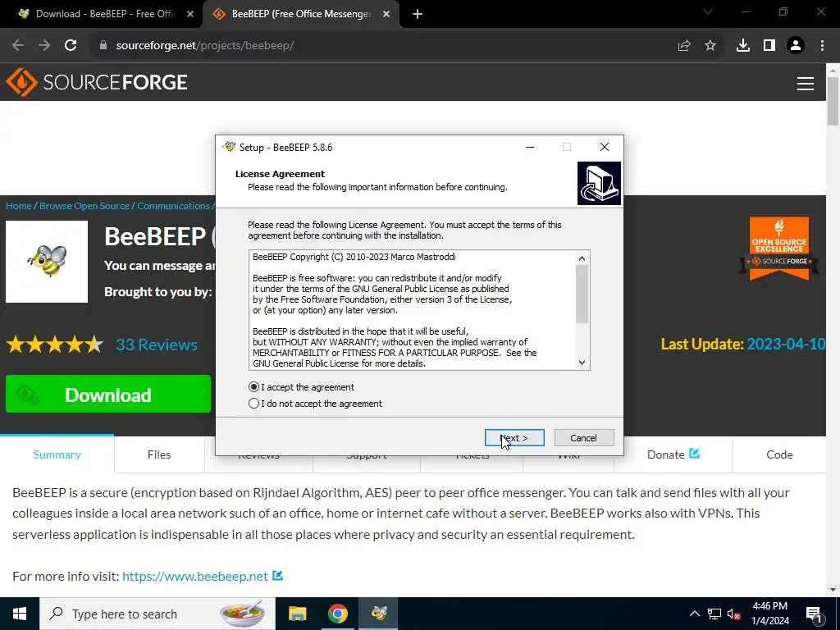
Task: Click the setup wizard installer icon
Action: point(599,183)
